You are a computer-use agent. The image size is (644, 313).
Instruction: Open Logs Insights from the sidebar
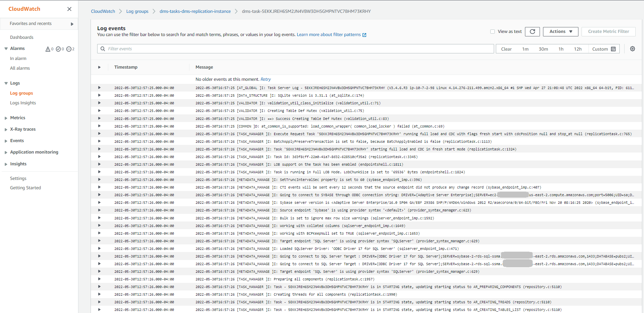[x=23, y=103]
